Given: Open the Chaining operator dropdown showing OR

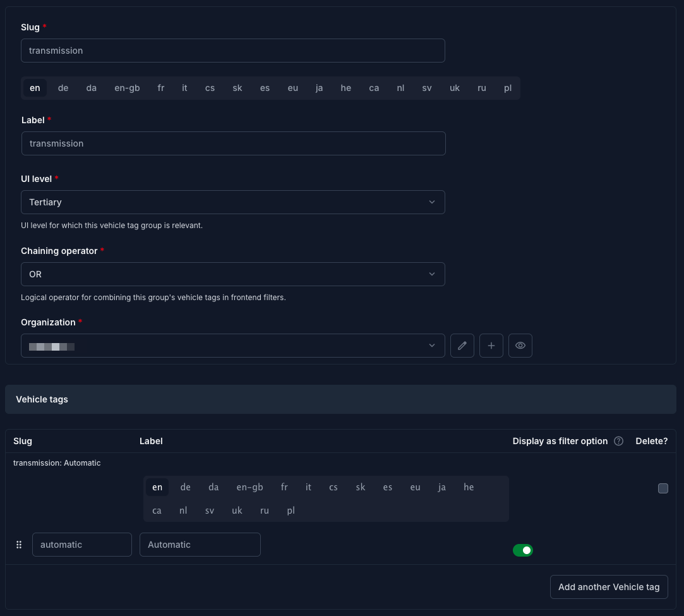Looking at the screenshot, I should 233,274.
